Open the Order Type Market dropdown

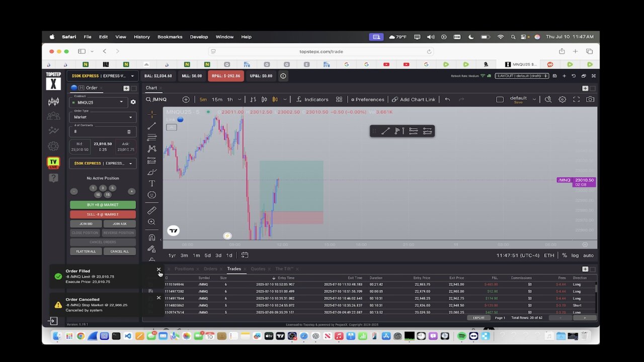pyautogui.click(x=103, y=117)
